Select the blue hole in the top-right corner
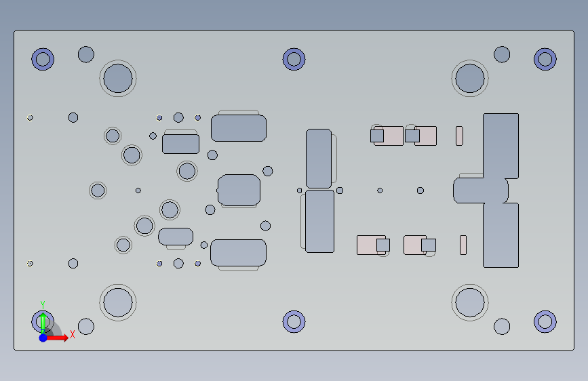Image resolution: width=588 pixels, height=381 pixels. click(545, 59)
